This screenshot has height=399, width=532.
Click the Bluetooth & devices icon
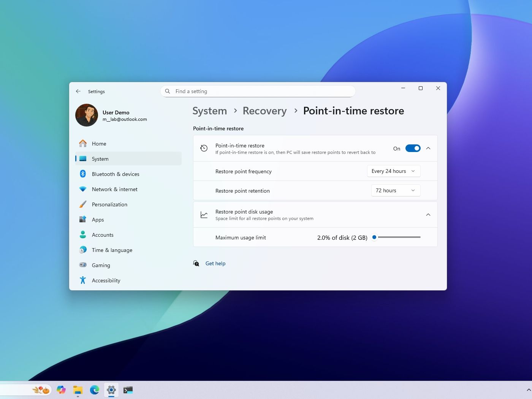(83, 174)
